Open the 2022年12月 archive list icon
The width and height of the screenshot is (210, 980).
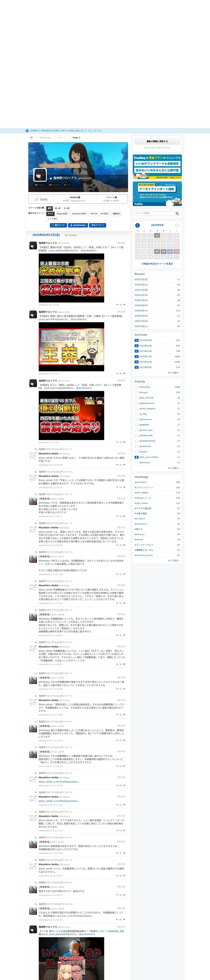click(136, 351)
